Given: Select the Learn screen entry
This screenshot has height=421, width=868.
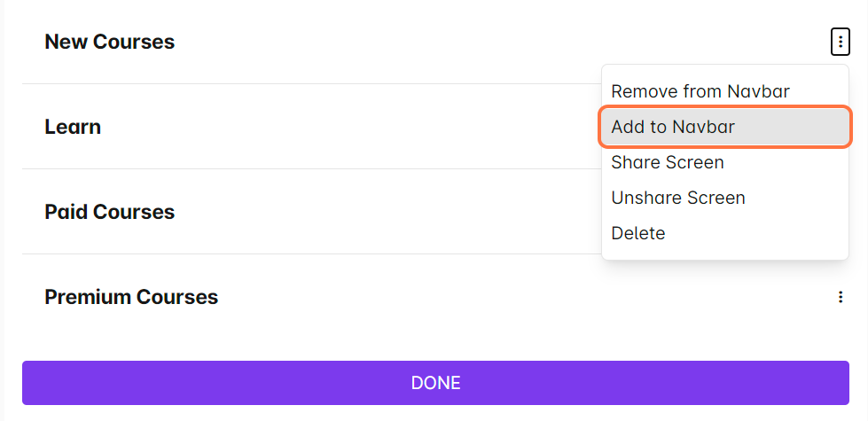Looking at the screenshot, I should pyautogui.click(x=73, y=127).
